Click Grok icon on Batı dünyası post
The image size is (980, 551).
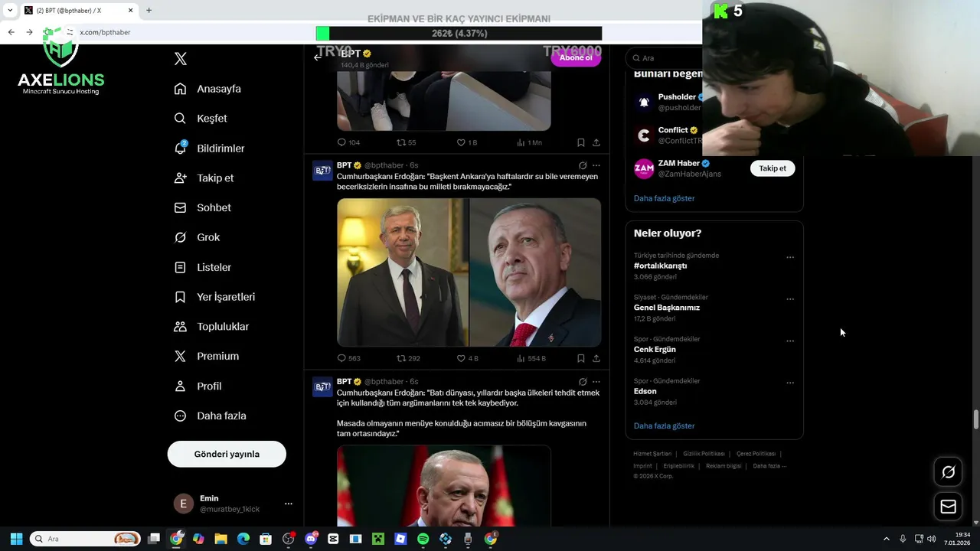tap(583, 382)
